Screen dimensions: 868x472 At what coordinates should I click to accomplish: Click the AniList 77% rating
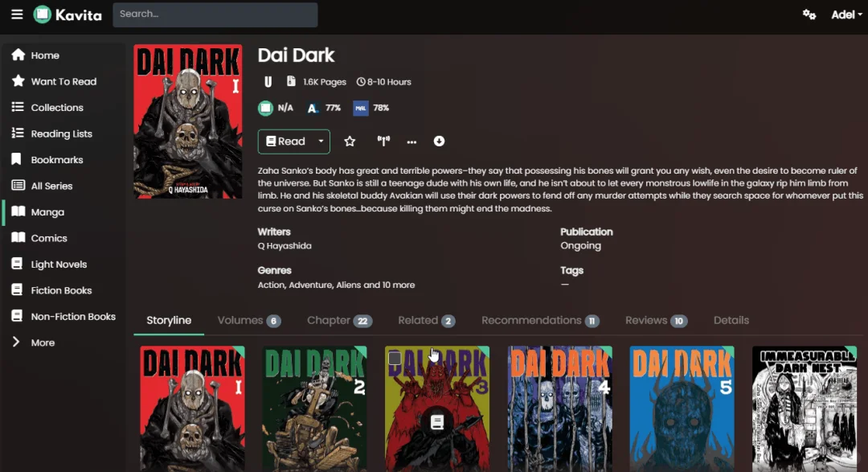tap(324, 108)
